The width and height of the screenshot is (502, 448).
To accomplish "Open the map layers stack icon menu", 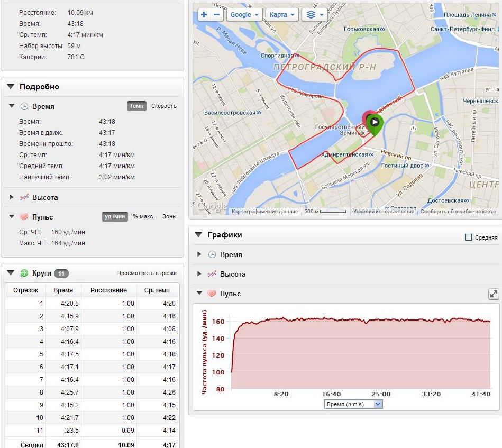I will [x=315, y=15].
